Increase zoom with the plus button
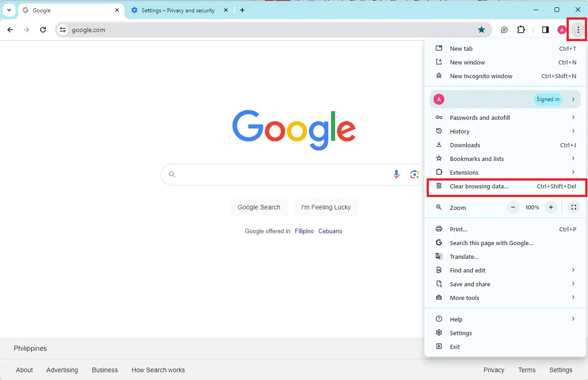The image size is (588, 380). point(551,207)
